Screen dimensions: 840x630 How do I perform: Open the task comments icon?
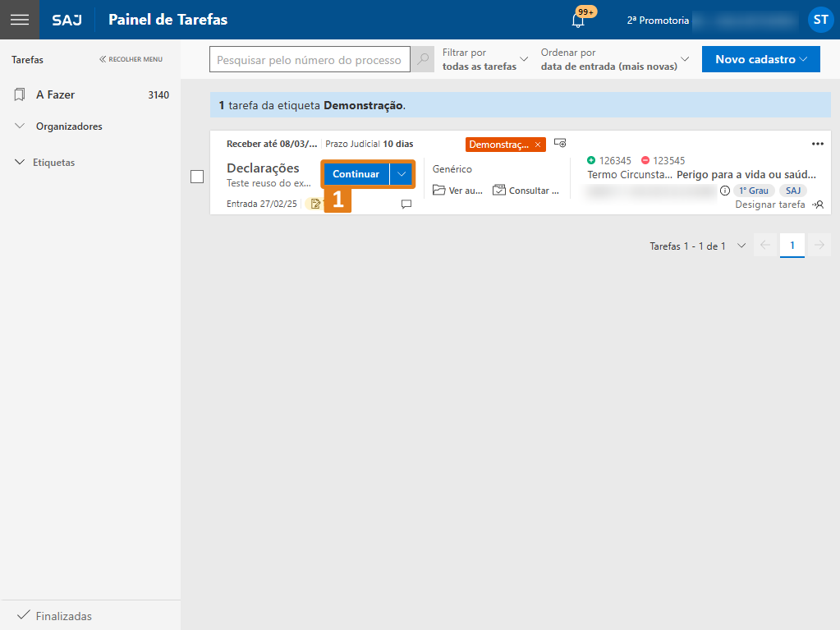pyautogui.click(x=406, y=204)
